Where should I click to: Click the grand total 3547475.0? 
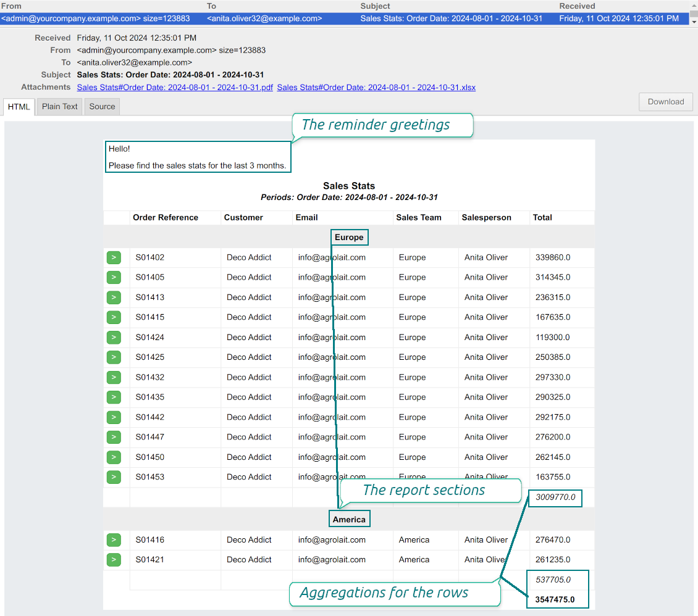click(x=555, y=599)
